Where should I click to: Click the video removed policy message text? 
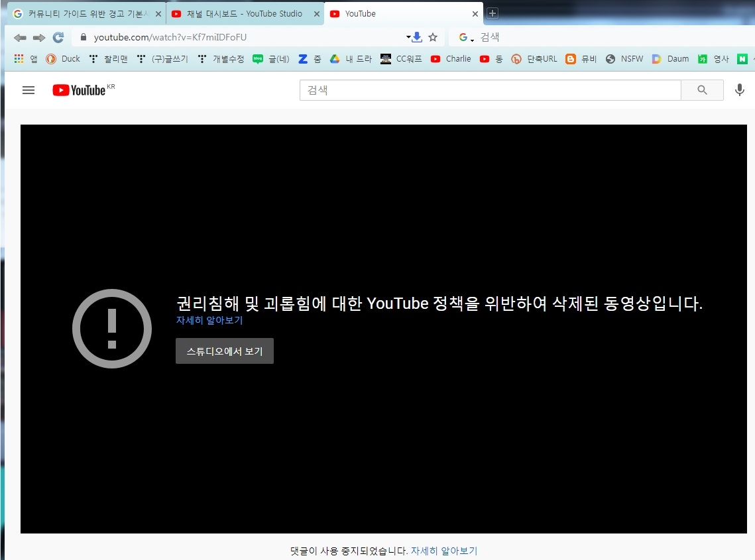[x=439, y=304]
